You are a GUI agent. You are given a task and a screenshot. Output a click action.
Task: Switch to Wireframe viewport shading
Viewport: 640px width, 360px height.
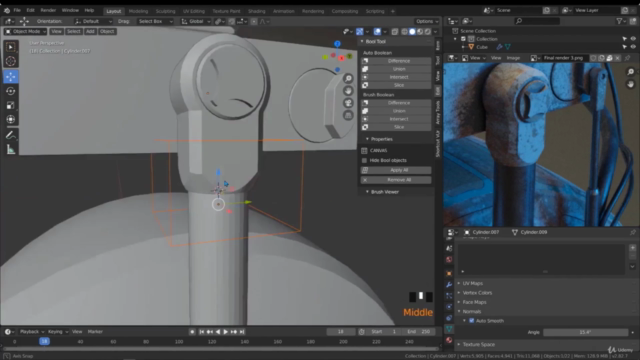pos(404,31)
